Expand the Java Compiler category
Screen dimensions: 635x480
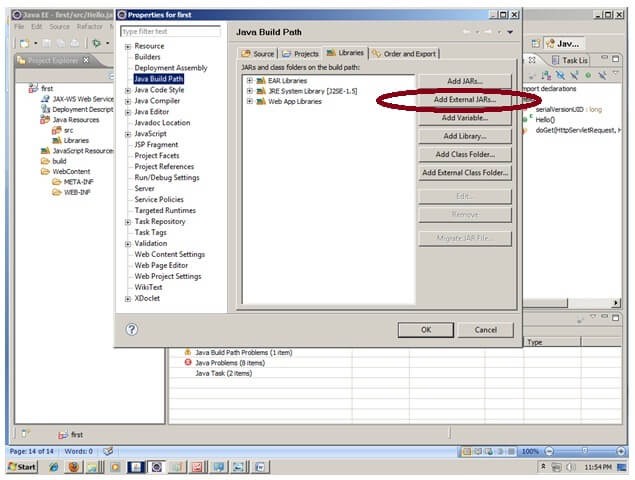click(128, 101)
